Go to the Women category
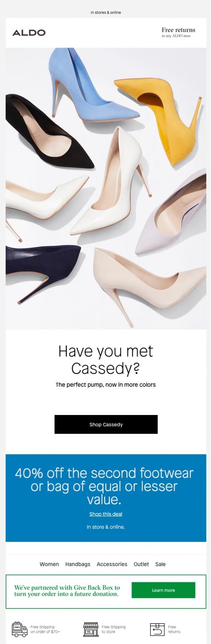Image resolution: width=211 pixels, height=644 pixels. click(49, 564)
